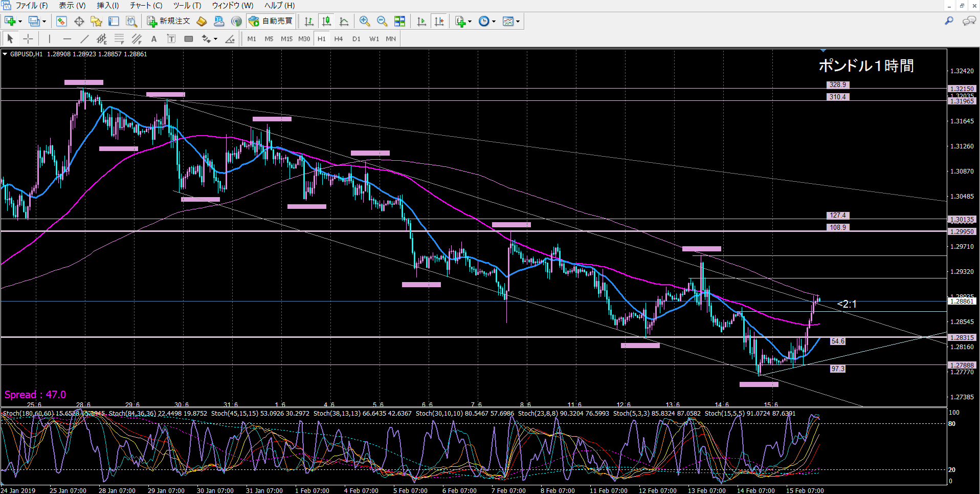980x494 pixels.
Task: Open the chat speech bubbles icon
Action: [x=969, y=21]
